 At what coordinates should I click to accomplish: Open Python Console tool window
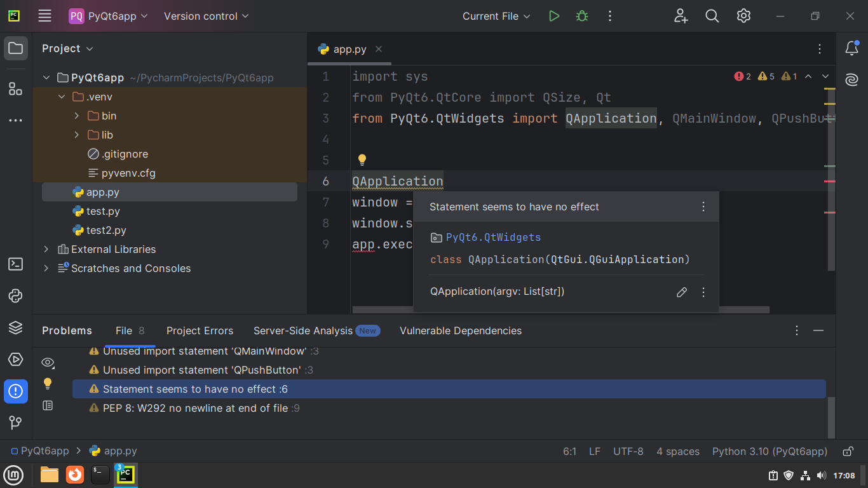click(x=16, y=295)
